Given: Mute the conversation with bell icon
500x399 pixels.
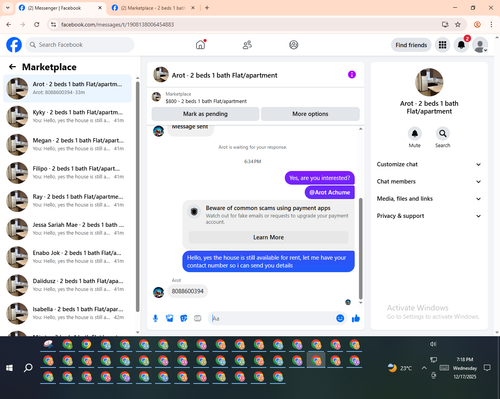Looking at the screenshot, I should 415,134.
